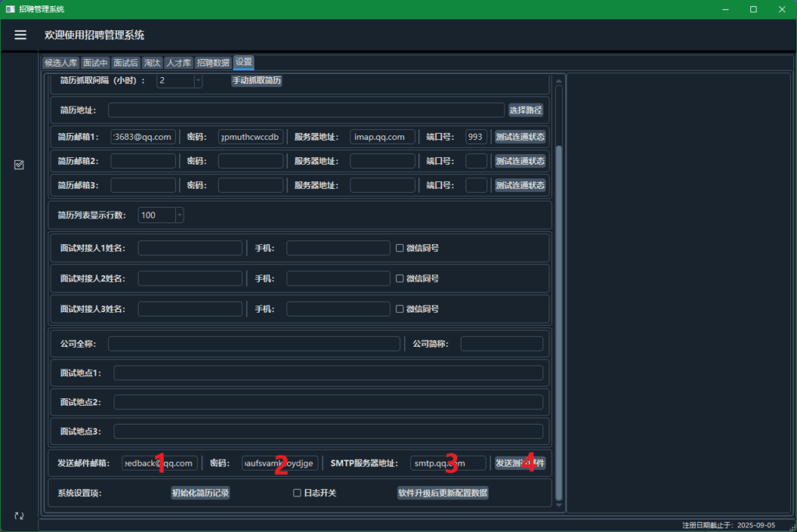Click the 选择路径 button

tap(525, 110)
